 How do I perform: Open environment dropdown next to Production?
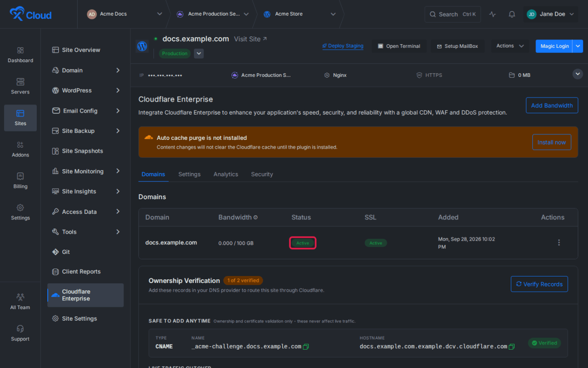[198, 53]
